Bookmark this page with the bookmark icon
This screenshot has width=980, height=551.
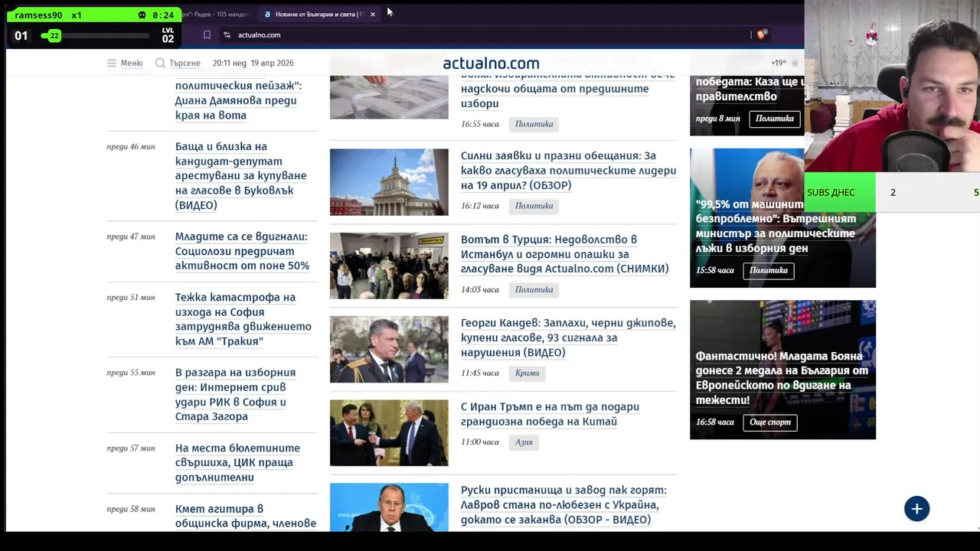207,34
